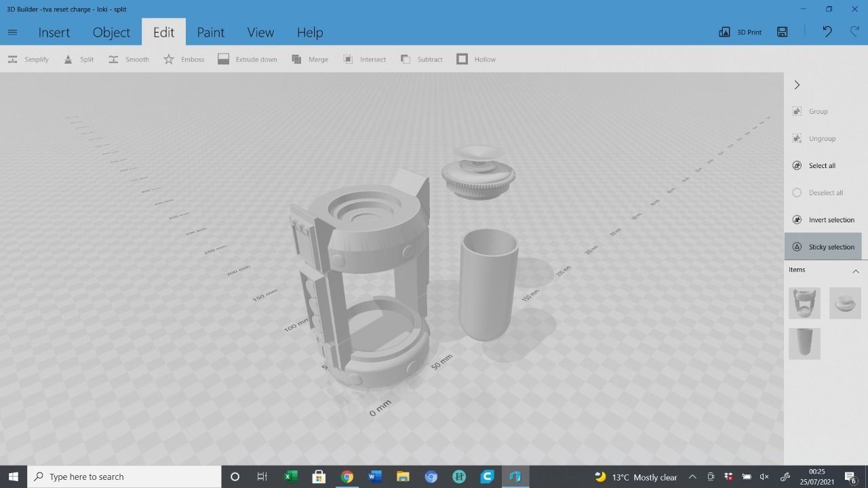Click the muted volume tray icon

point(764,476)
